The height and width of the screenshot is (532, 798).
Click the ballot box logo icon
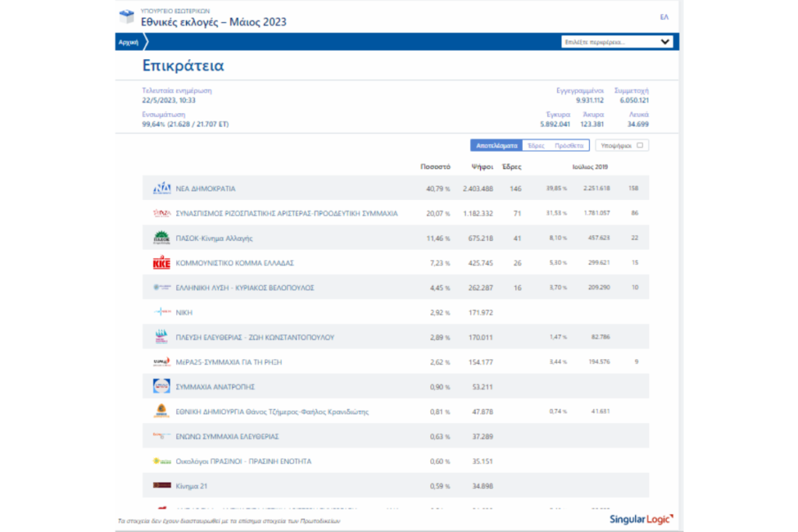pyautogui.click(x=126, y=17)
